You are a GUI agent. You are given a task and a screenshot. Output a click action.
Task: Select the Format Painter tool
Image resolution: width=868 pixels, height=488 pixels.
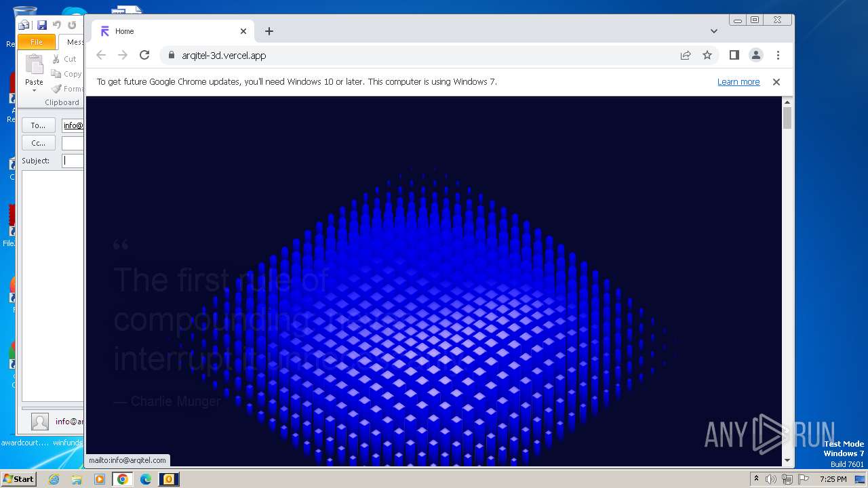66,89
